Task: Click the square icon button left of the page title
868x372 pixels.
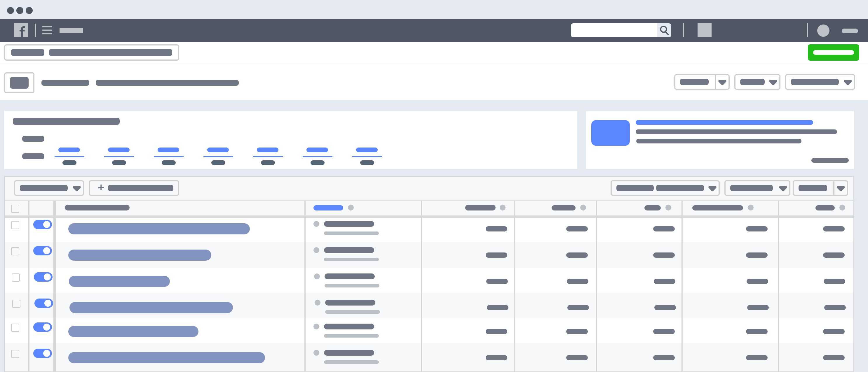Action: tap(19, 83)
